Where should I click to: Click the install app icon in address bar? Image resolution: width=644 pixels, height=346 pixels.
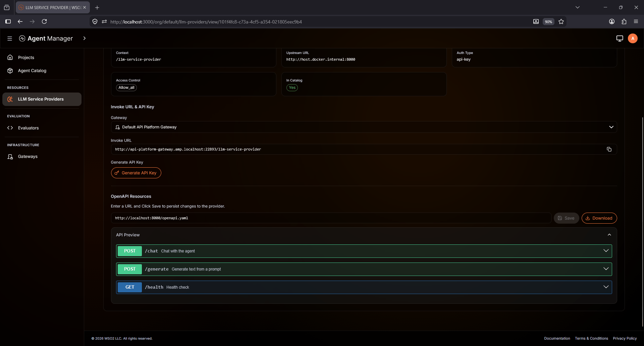pos(536,22)
